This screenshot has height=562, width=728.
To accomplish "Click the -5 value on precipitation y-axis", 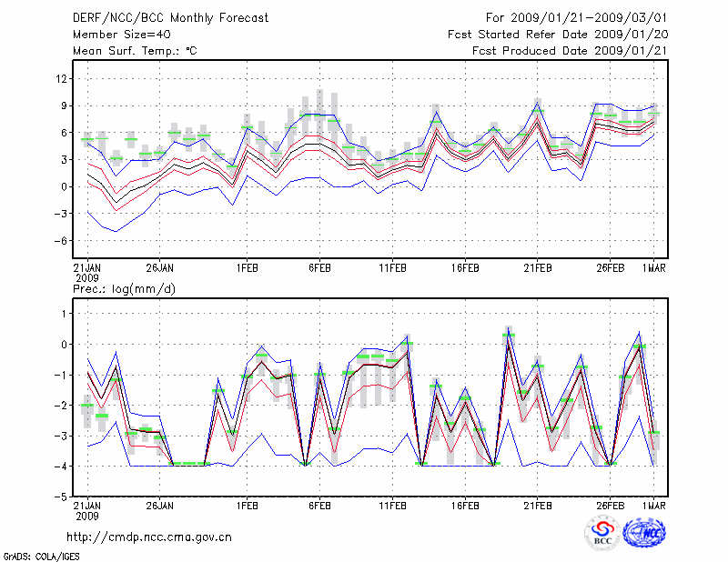I will pos(62,497).
